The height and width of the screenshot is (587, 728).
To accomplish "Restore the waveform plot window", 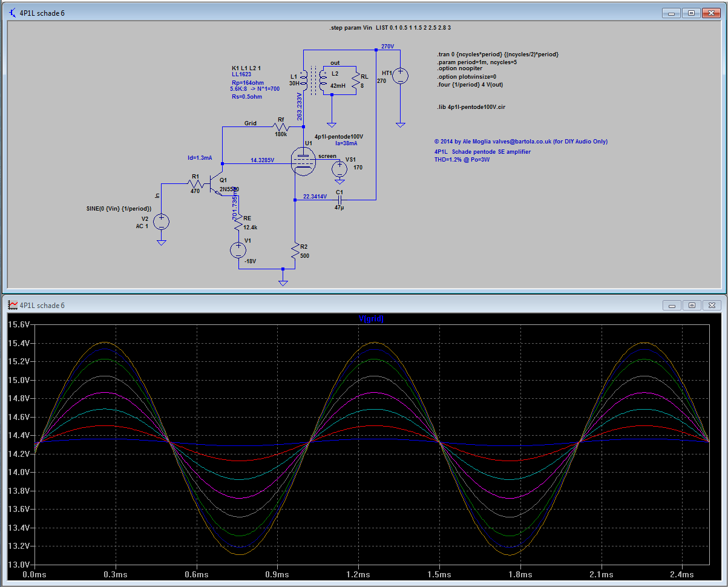I will (691, 305).
